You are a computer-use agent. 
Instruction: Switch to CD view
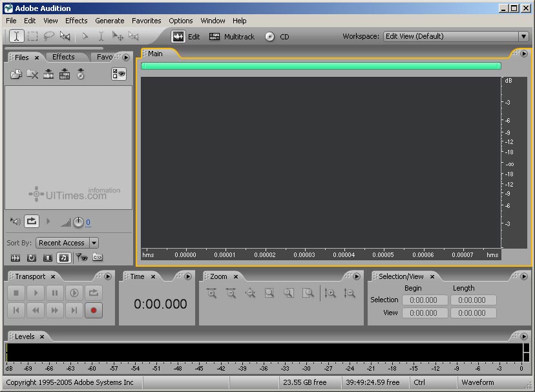pyautogui.click(x=277, y=37)
